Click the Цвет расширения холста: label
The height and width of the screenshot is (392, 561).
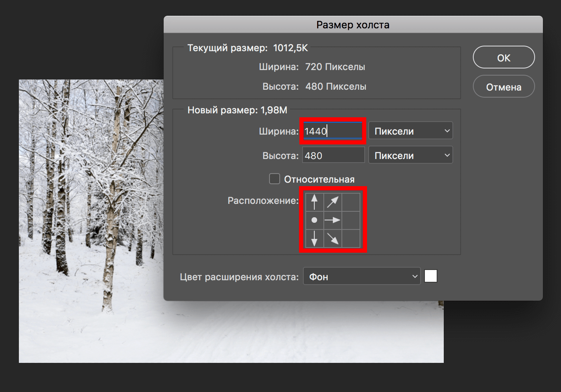pyautogui.click(x=239, y=277)
